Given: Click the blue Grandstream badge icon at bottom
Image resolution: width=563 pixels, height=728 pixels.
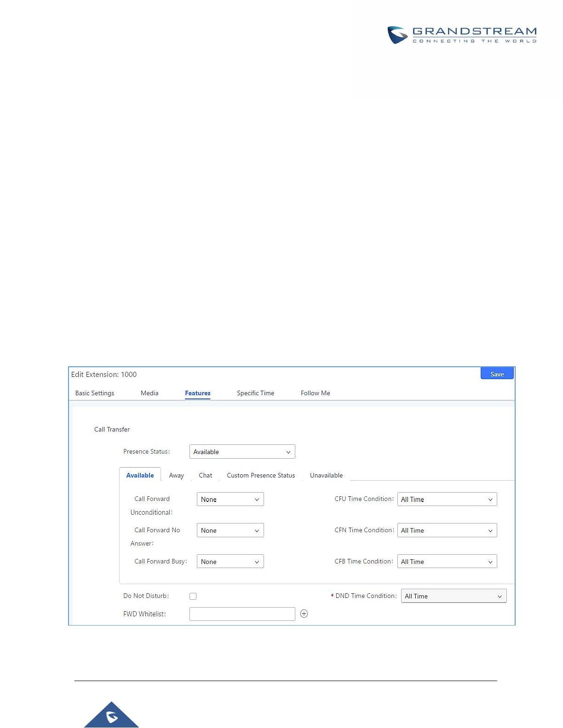Looking at the screenshot, I should (111, 715).
